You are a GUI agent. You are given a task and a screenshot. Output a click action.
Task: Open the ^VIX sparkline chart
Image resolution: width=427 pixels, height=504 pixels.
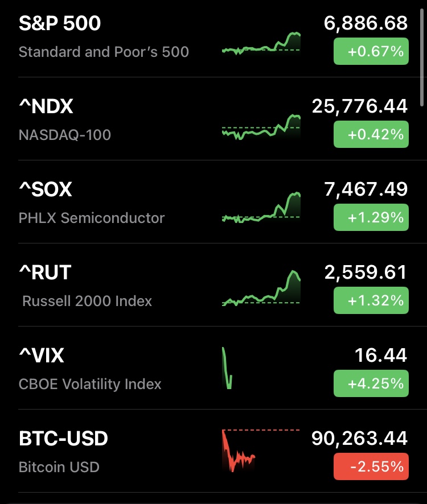[x=227, y=369]
